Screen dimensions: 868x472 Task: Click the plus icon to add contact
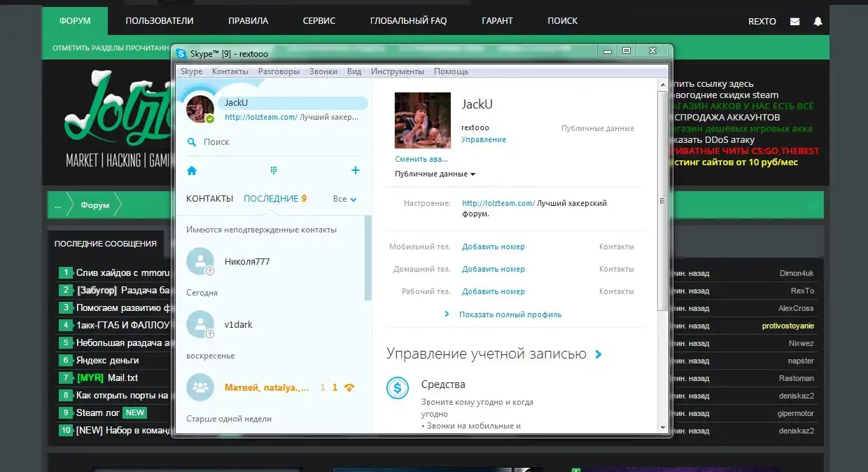click(x=355, y=170)
